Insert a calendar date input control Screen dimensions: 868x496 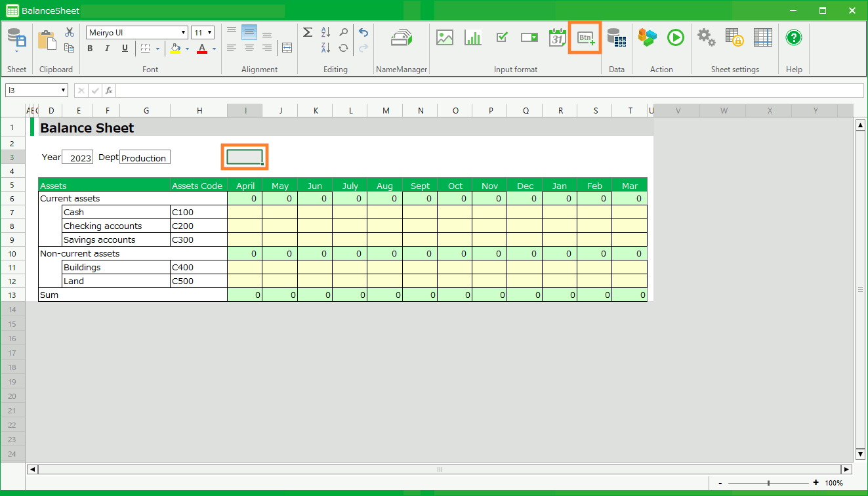557,38
